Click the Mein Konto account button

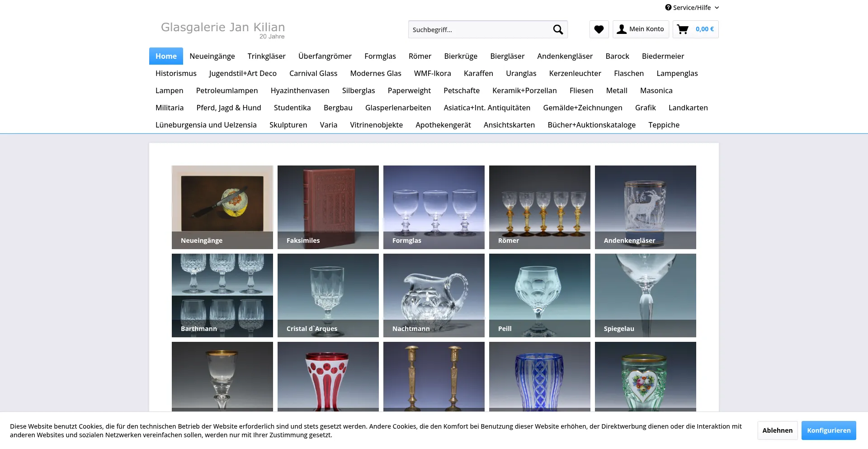641,29
